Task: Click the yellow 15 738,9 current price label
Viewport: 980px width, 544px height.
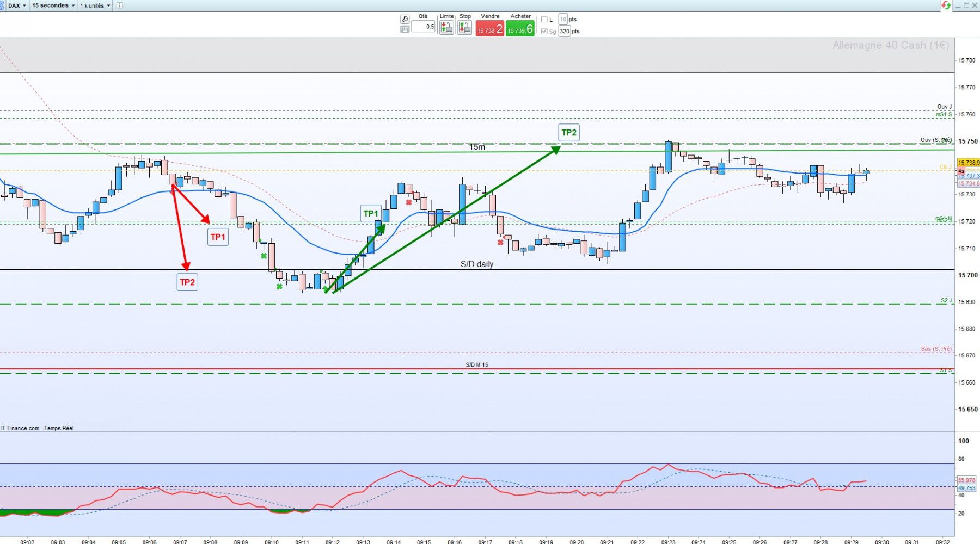Action: point(969,163)
